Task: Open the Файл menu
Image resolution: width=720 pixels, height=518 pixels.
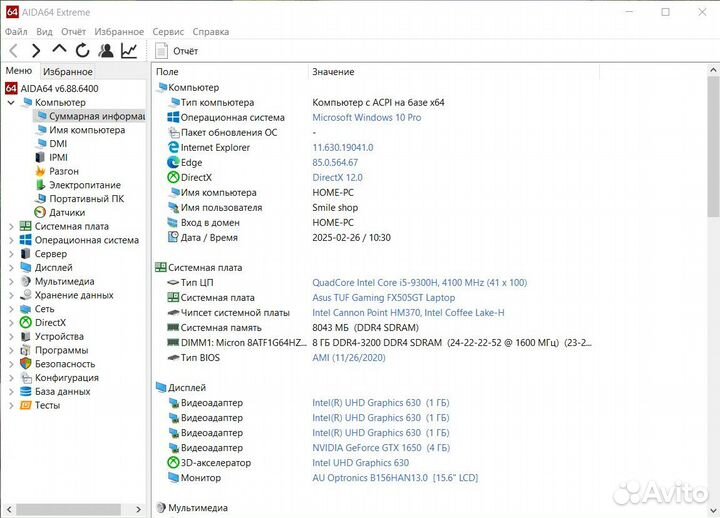Action: [16, 32]
